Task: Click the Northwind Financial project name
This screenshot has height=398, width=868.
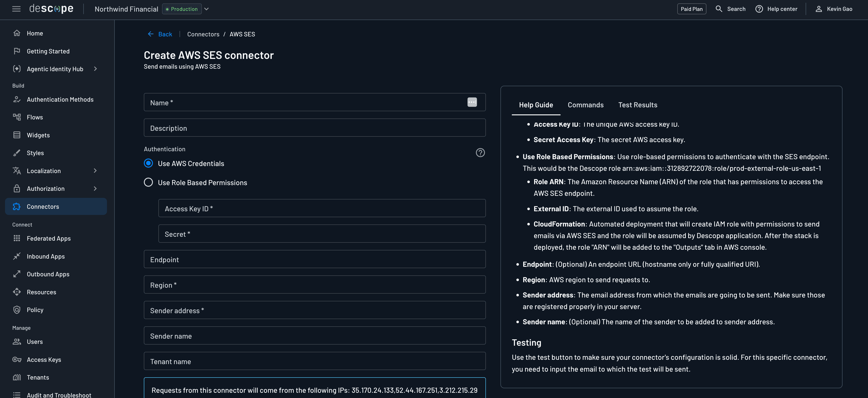Action: point(126,9)
